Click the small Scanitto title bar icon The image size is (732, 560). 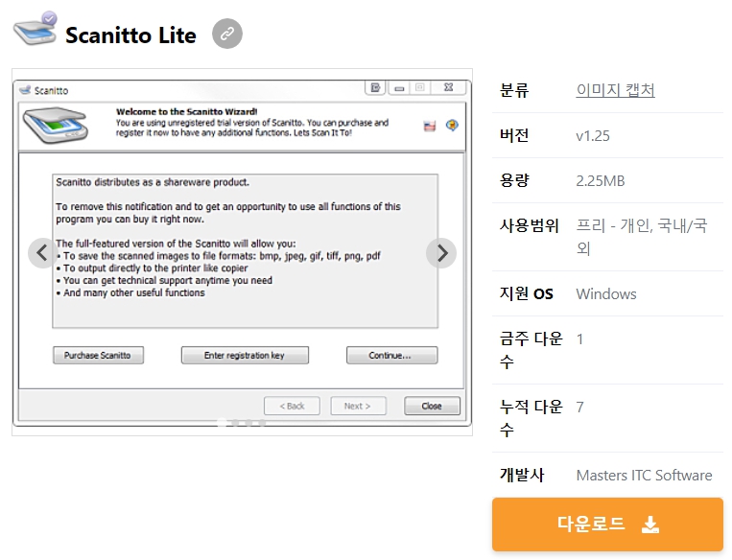pyautogui.click(x=25, y=90)
